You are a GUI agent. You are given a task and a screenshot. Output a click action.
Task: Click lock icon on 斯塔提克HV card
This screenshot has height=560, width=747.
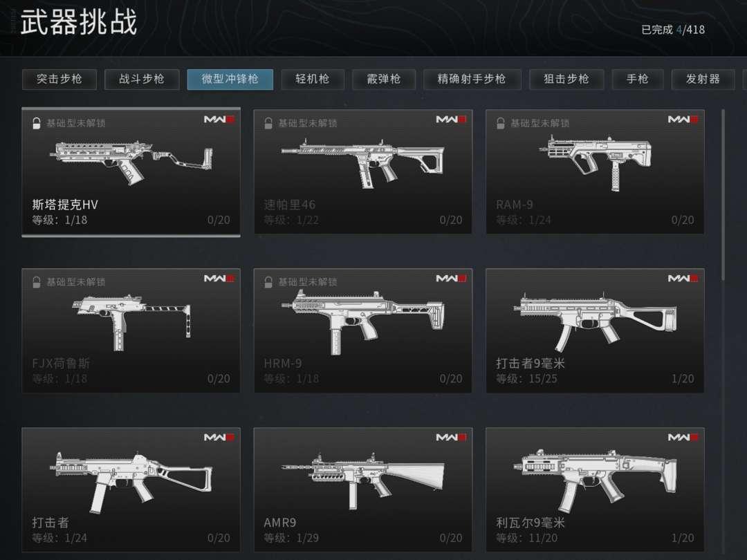point(36,123)
